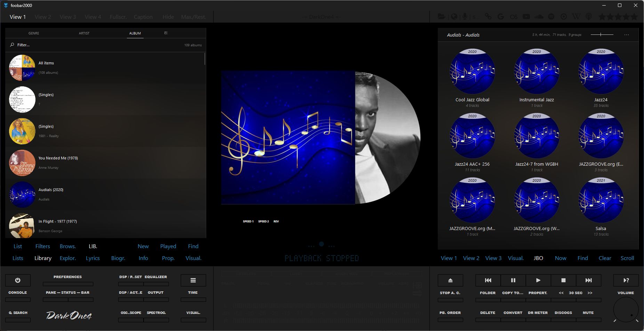Skip to next track
Viewport: 644px width, 331px height.
pos(588,280)
